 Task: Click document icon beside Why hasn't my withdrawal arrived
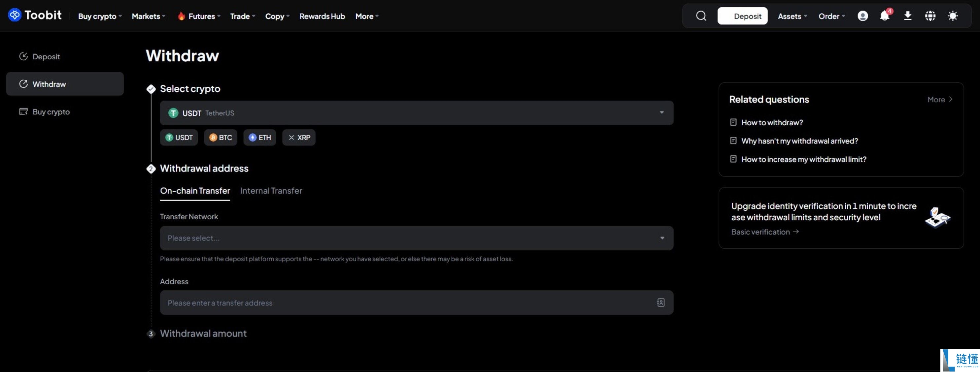pyautogui.click(x=733, y=140)
